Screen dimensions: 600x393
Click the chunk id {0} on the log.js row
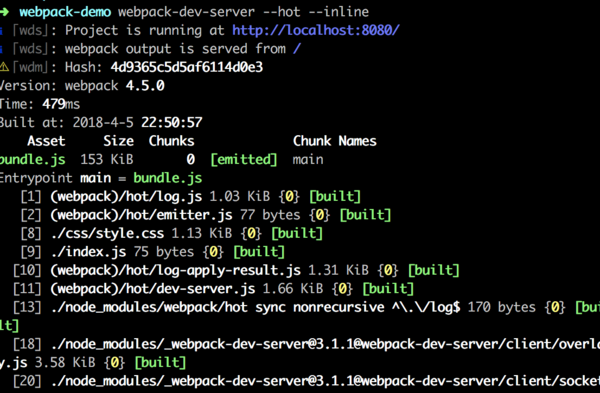tap(289, 196)
